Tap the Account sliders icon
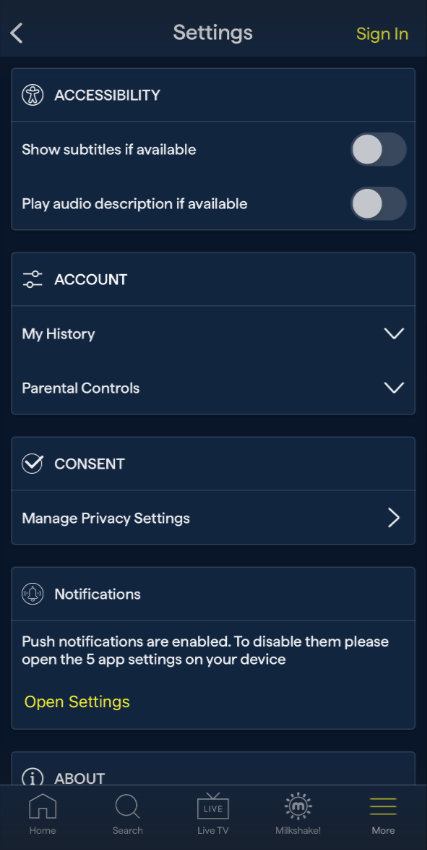Screen dimensions: 427x850 [x=33, y=279]
